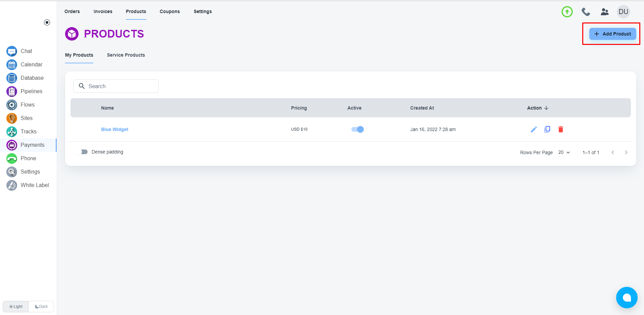The width and height of the screenshot is (644, 315).
Task: Sort by Action column arrow
Action: (x=546, y=108)
